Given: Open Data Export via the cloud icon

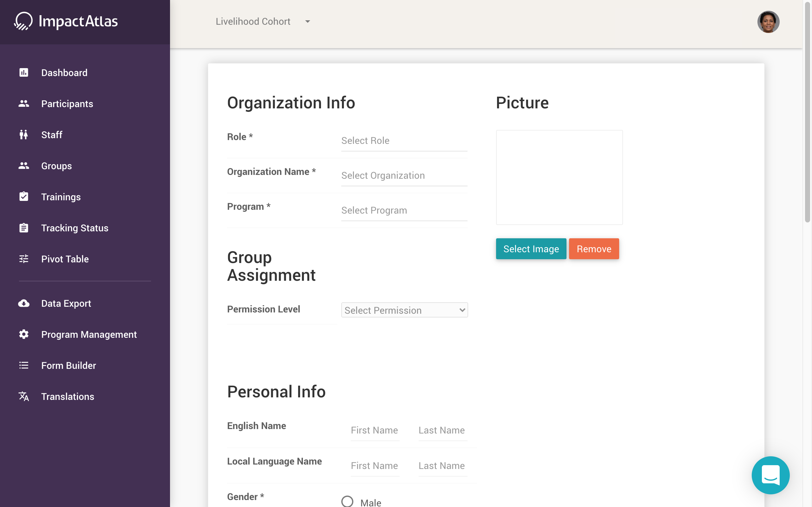Looking at the screenshot, I should point(23,303).
